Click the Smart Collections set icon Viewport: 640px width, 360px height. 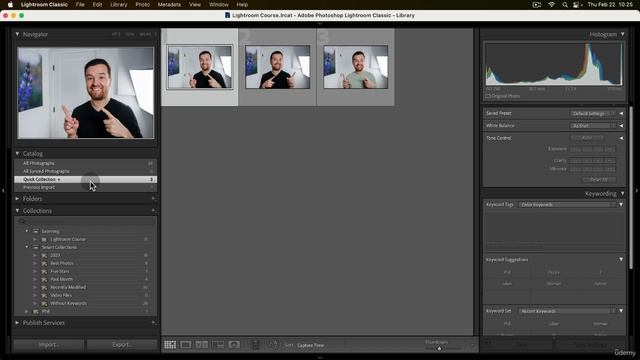pos(36,247)
